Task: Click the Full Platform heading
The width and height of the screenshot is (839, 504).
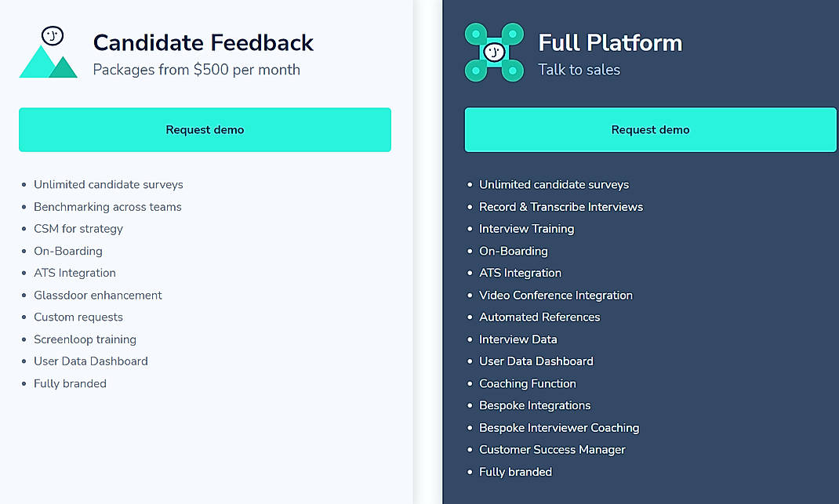Action: point(610,42)
